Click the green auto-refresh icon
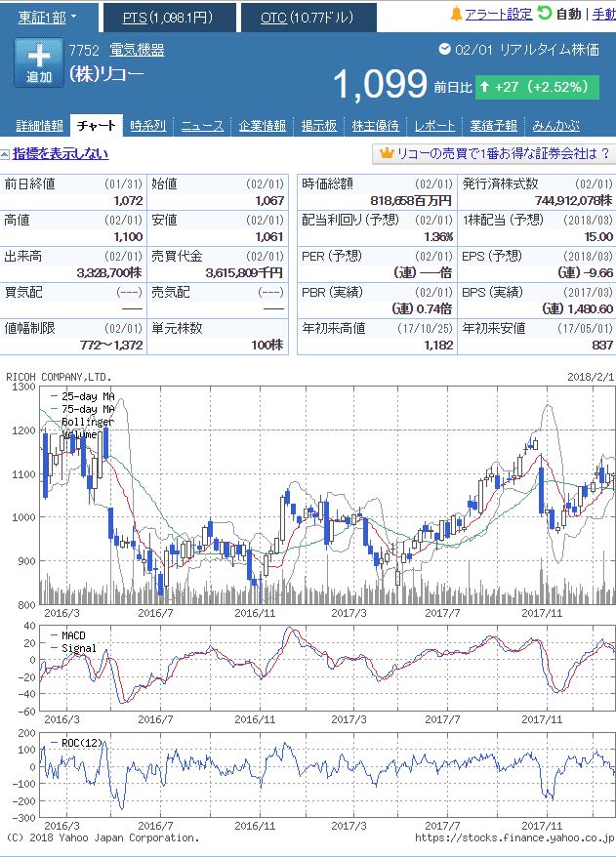Viewport: 616px width, 857px height. coord(545,14)
